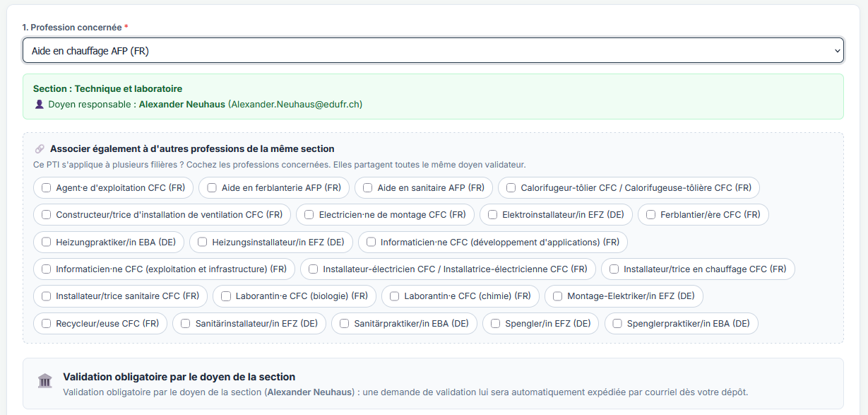
Task: Enable Laborantin·e CFC (biologie) (FR)
Action: coord(226,296)
